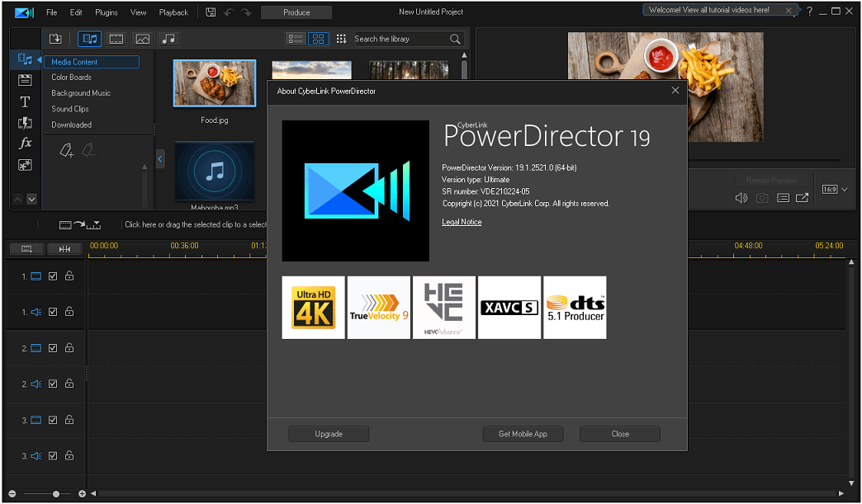Select Sound Clips category
862x504 pixels.
coord(70,109)
